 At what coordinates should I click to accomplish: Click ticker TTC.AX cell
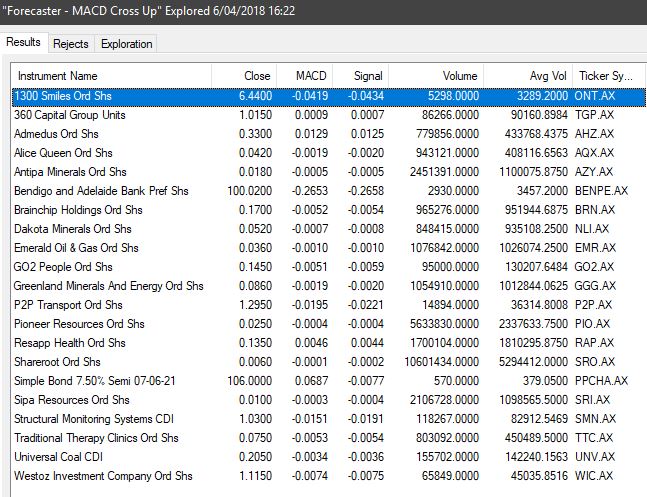(594, 438)
